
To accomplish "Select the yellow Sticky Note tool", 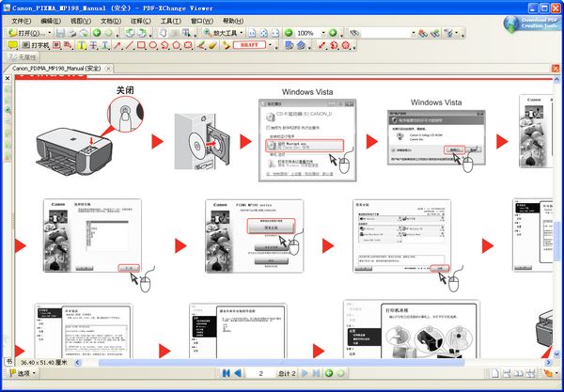I will pyautogui.click(x=13, y=45).
